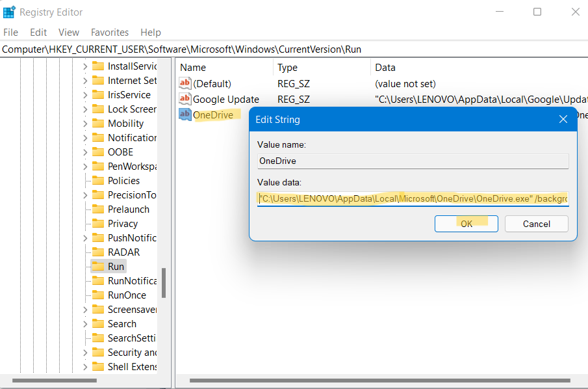Click the Mobility folder icon

[x=98, y=123]
